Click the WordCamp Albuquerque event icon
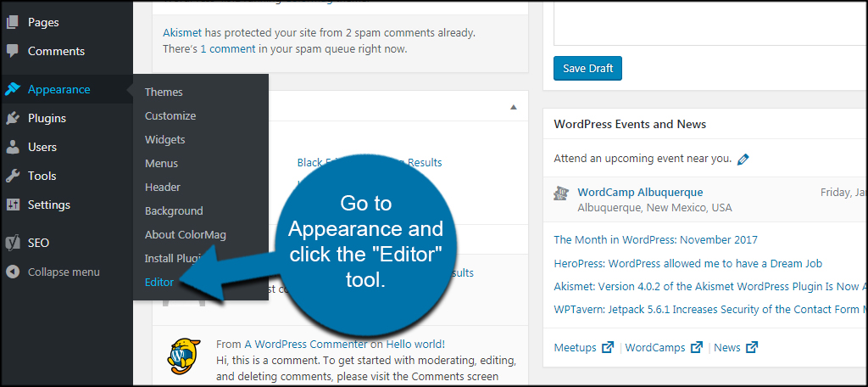 point(561,193)
